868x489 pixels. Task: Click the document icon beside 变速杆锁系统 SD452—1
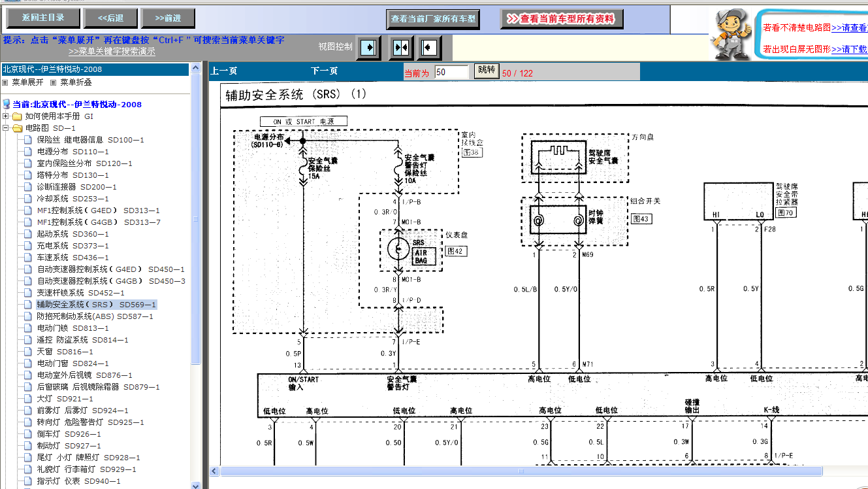pyautogui.click(x=27, y=293)
